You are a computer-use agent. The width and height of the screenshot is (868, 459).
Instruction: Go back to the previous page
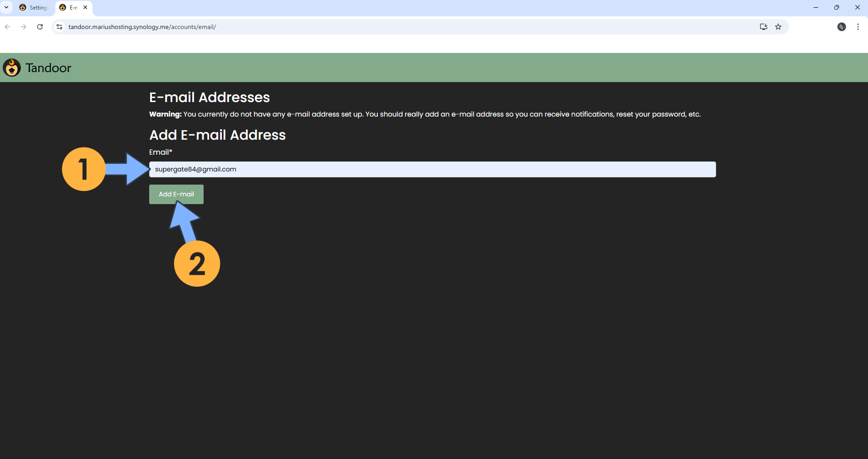[x=8, y=27]
